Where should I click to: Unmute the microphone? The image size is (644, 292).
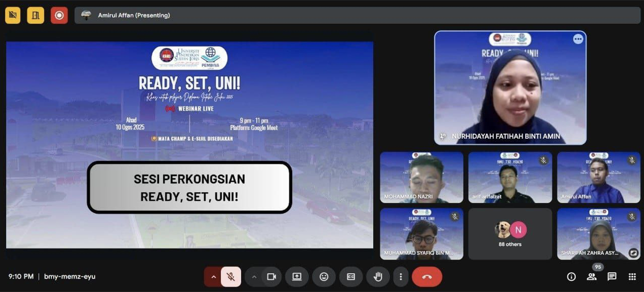click(231, 277)
